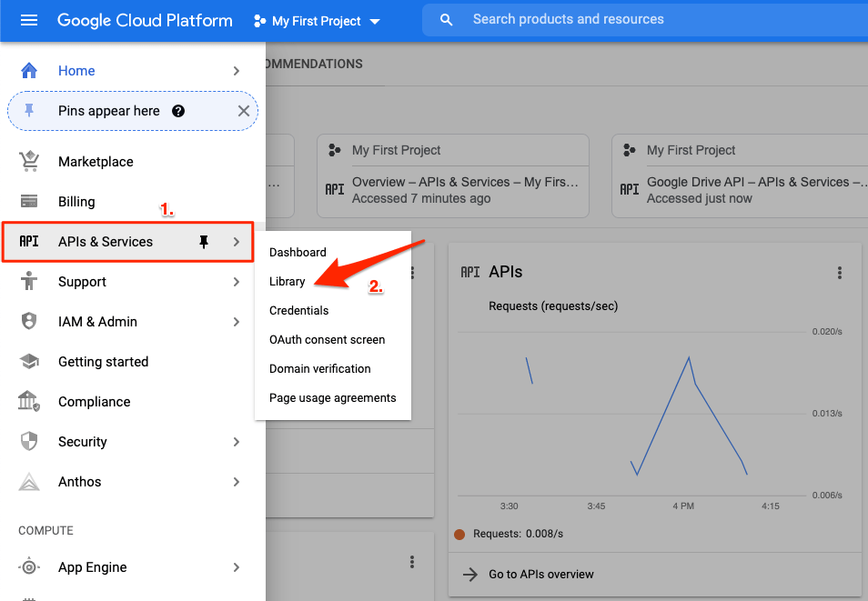The image size is (868, 601).
Task: Open the My First Project selector dropdown
Action: click(318, 21)
